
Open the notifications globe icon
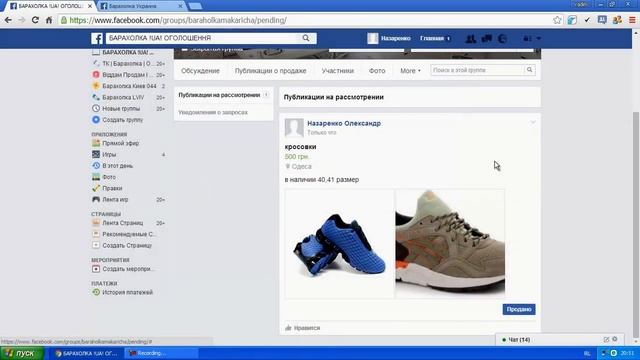point(502,38)
